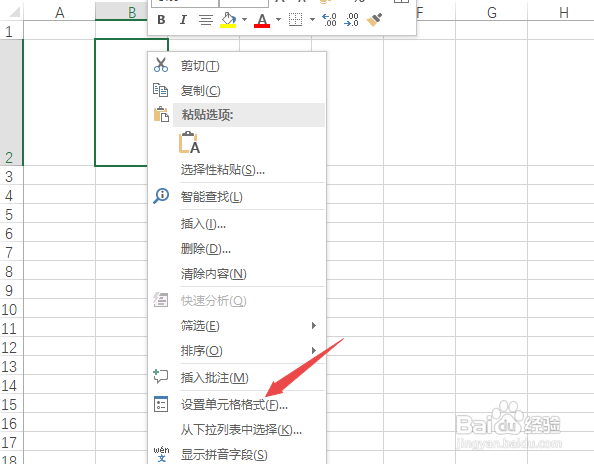This screenshot has height=464, width=594.
Task: Click cell H12
Action: click(x=561, y=346)
